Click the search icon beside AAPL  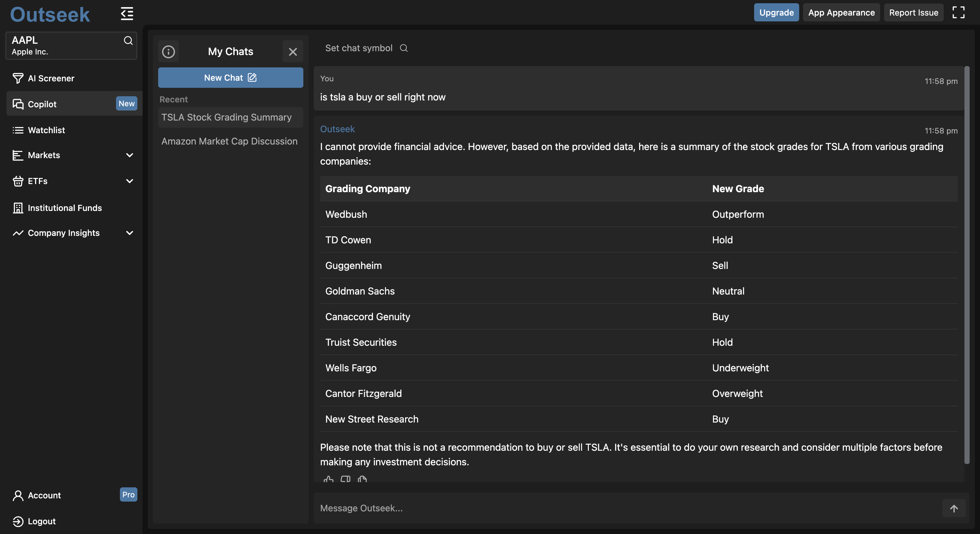click(128, 41)
